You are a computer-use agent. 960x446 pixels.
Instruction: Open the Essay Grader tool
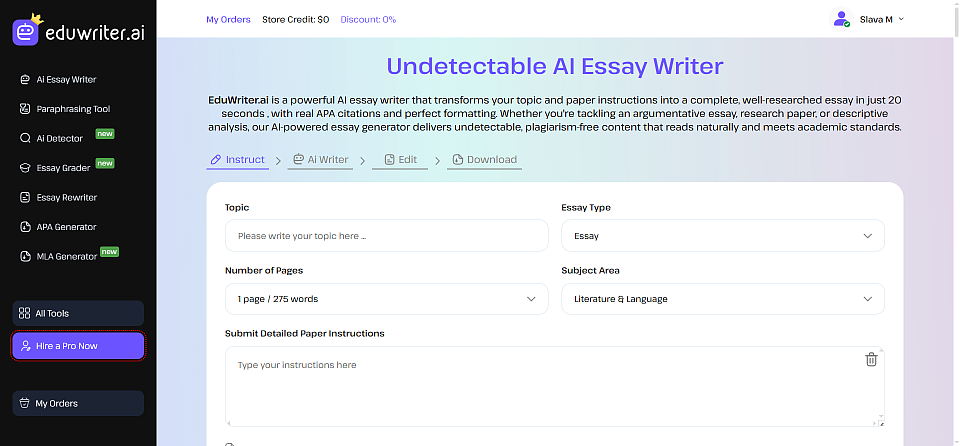point(63,168)
